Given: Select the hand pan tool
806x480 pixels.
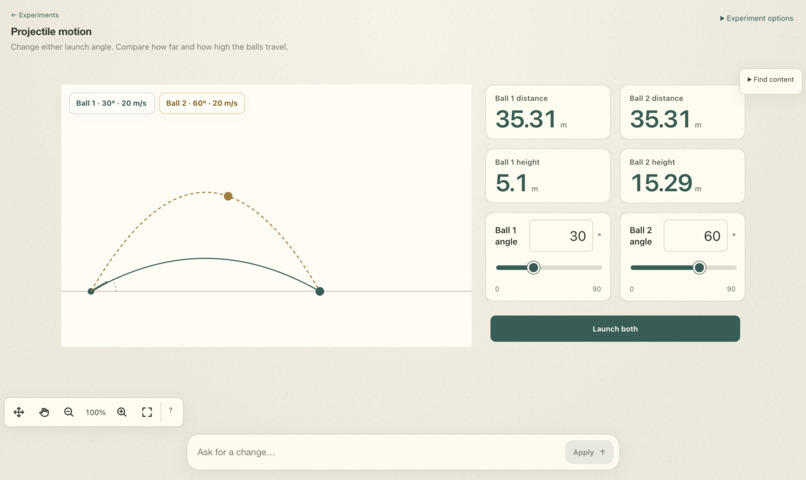Looking at the screenshot, I should coord(44,412).
